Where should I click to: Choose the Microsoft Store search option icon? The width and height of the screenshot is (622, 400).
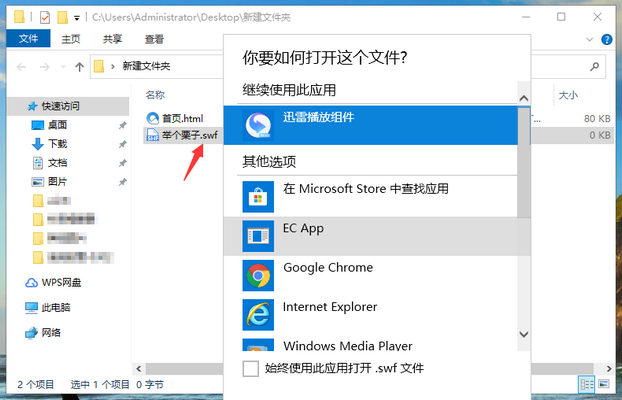coord(259,195)
